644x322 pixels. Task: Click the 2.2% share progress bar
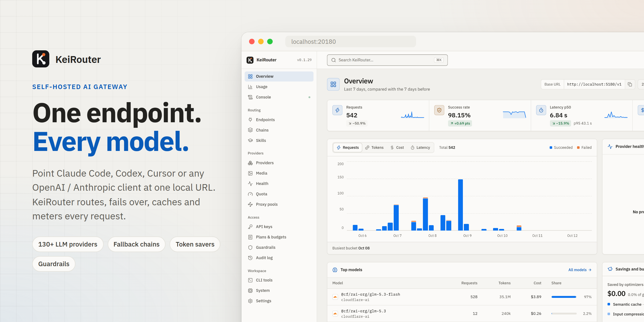pyautogui.click(x=564, y=313)
